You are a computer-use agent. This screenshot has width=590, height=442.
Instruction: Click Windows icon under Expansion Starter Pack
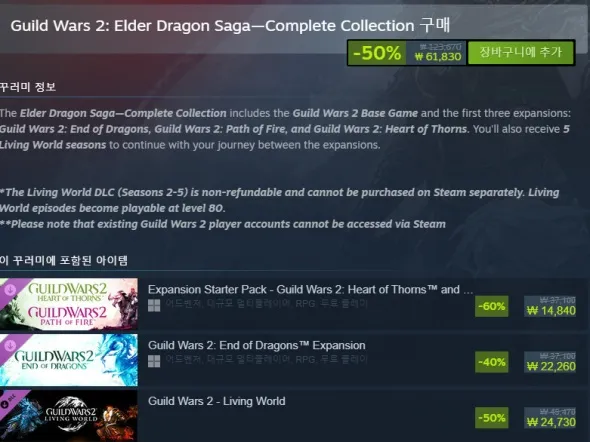pyautogui.click(x=154, y=305)
